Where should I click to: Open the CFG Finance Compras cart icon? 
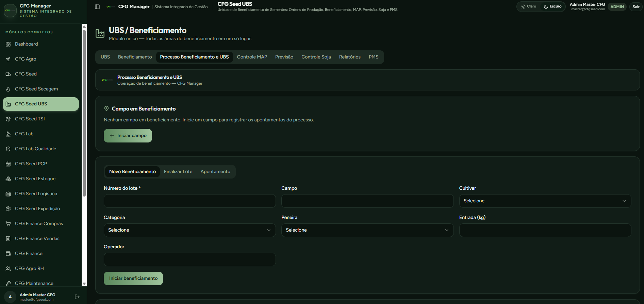[8, 224]
